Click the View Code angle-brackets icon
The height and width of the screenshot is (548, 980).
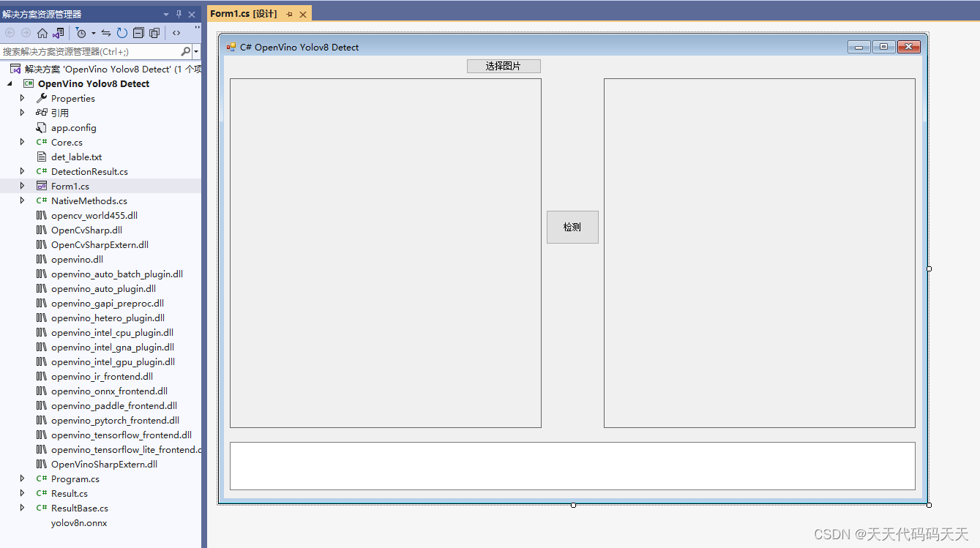pos(176,33)
